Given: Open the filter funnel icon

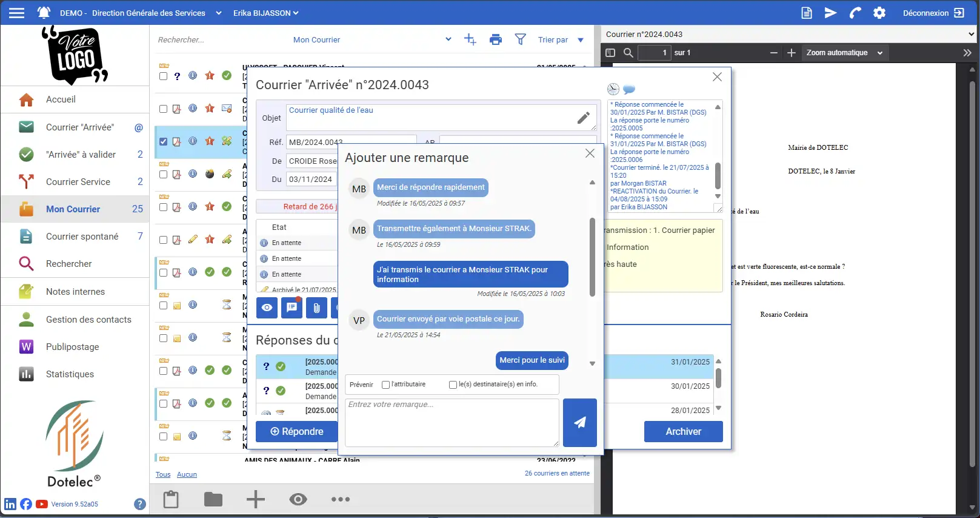Looking at the screenshot, I should 520,40.
